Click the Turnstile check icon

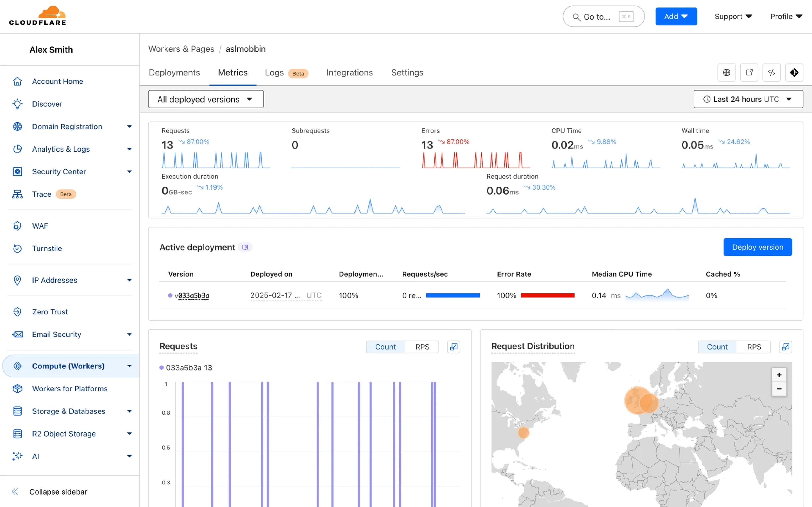[17, 248]
